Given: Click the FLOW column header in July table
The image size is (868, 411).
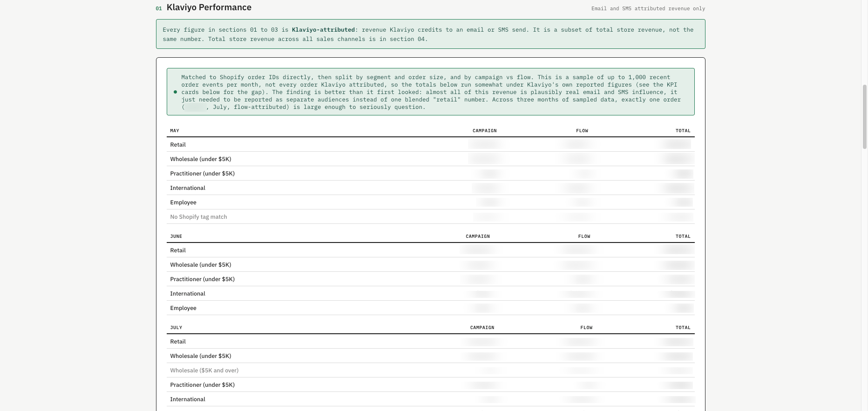Looking at the screenshot, I should point(587,328).
